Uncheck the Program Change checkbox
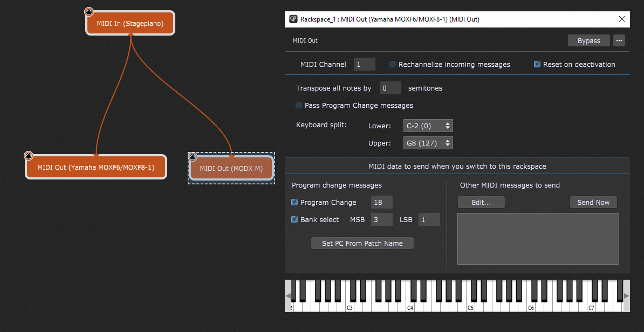 coord(294,202)
